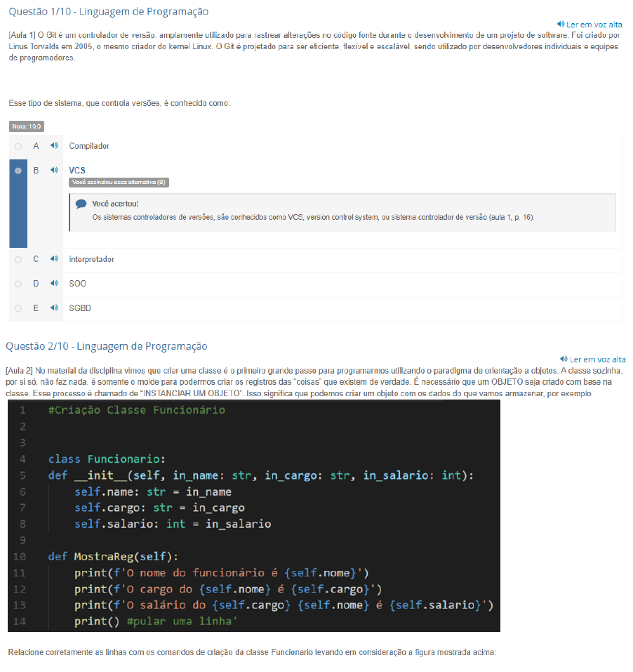
Task: Click the "Você assinalou essa alternativa (B)" badge
Action: 119,183
